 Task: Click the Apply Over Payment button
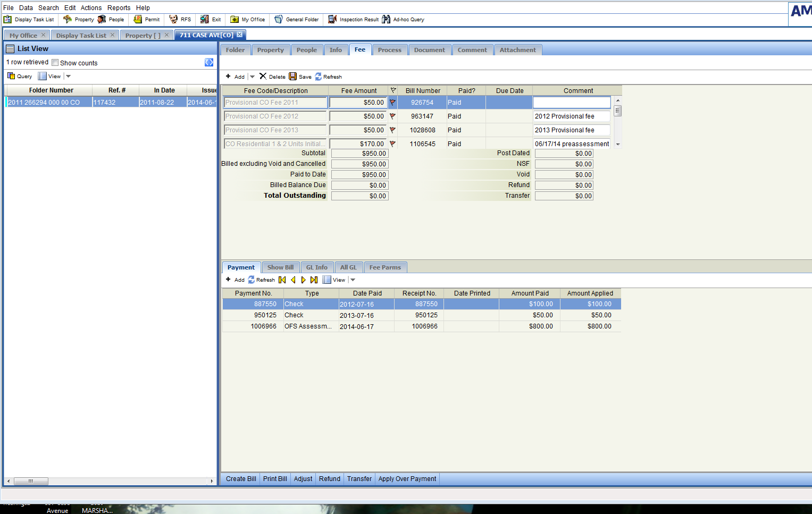(407, 479)
